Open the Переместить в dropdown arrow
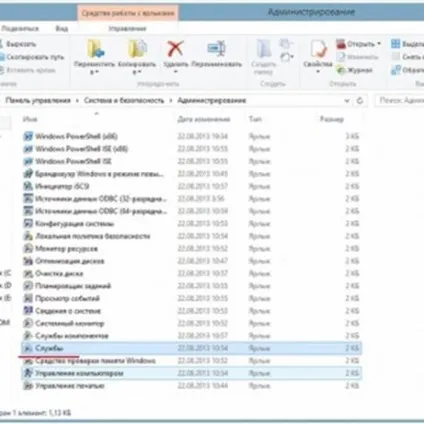 [97, 72]
